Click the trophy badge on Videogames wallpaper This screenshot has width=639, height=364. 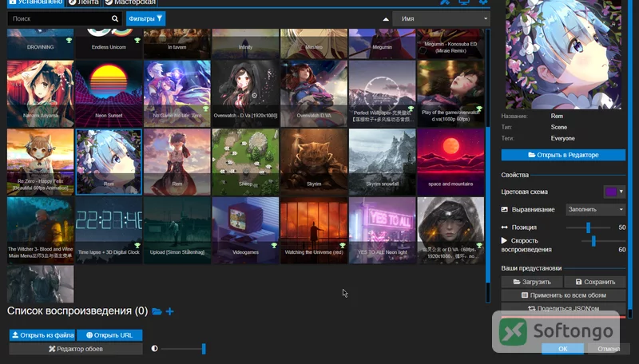click(274, 246)
